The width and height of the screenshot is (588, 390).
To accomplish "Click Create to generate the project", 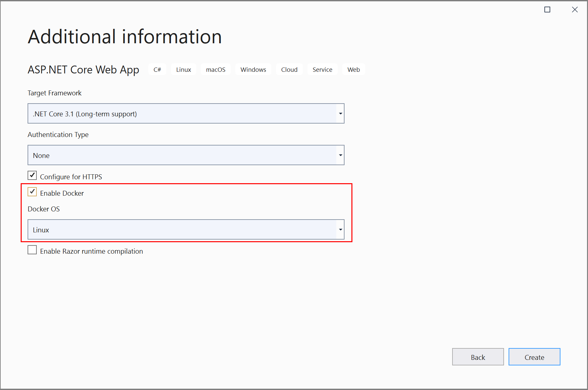I will [x=534, y=357].
